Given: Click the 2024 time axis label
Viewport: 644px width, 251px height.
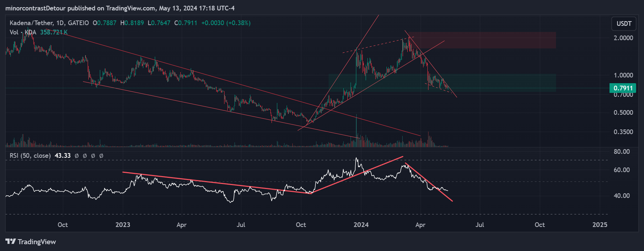Looking at the screenshot, I should coord(361,225).
